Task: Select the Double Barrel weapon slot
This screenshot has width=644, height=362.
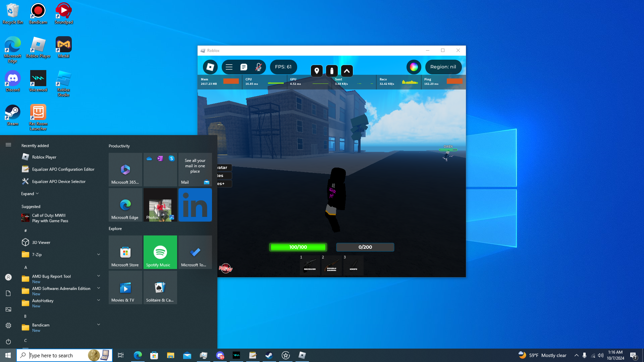Action: click(x=331, y=265)
